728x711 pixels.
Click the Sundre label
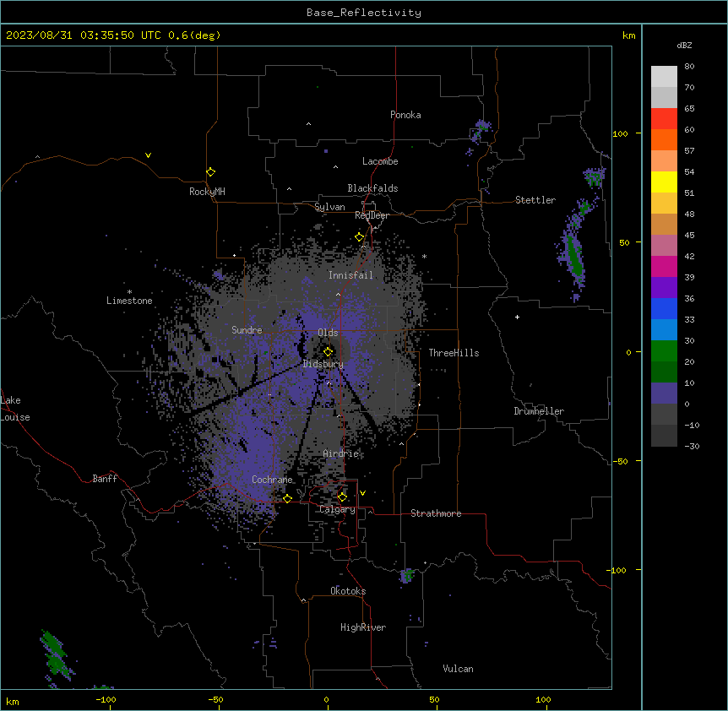(x=247, y=330)
